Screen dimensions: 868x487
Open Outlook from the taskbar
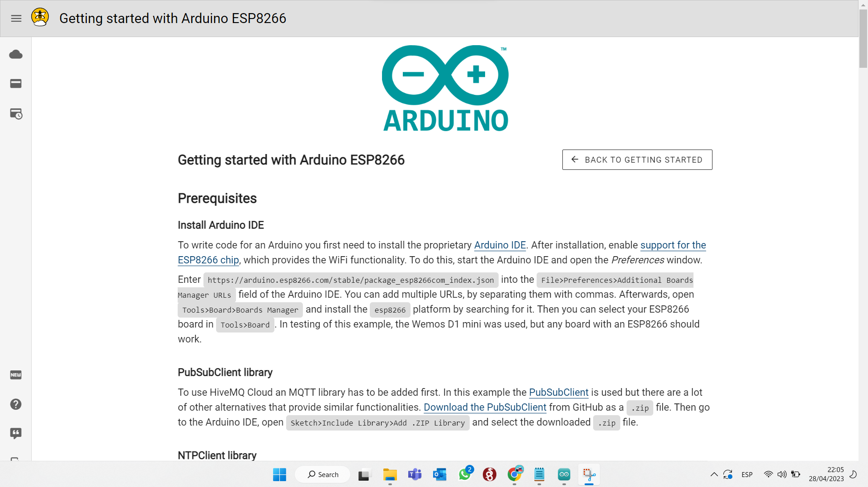point(439,474)
